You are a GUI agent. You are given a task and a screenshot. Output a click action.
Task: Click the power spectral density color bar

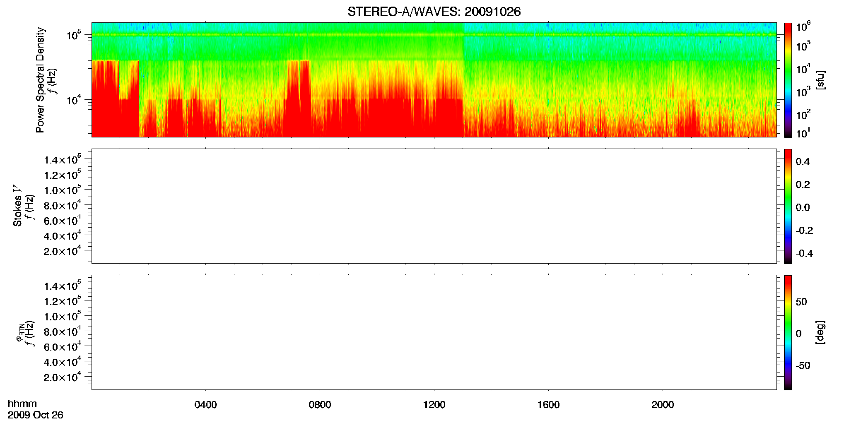tap(788, 80)
